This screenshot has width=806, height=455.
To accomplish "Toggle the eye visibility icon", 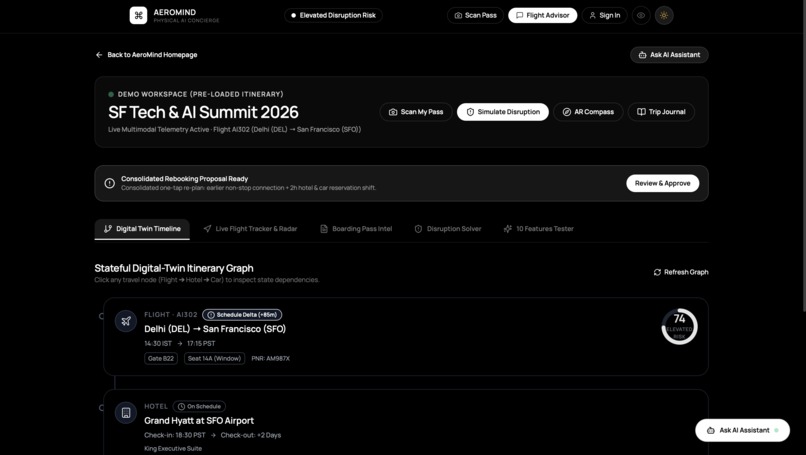I will coord(641,15).
